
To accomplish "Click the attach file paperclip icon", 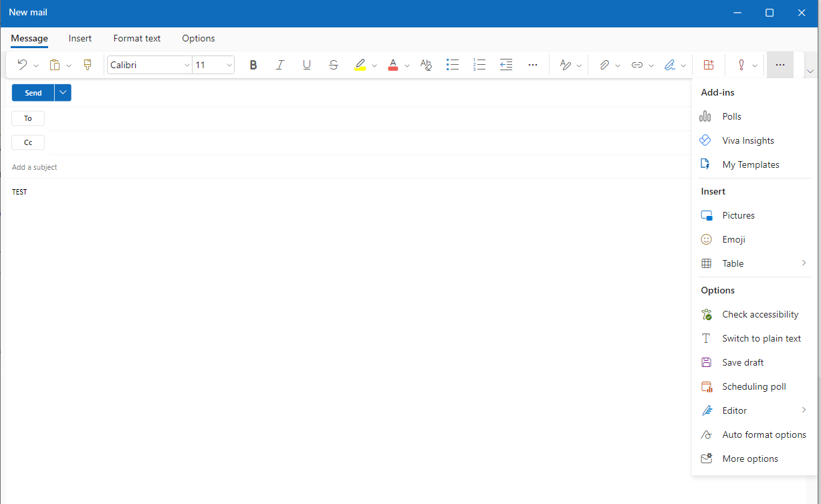I will coord(604,65).
